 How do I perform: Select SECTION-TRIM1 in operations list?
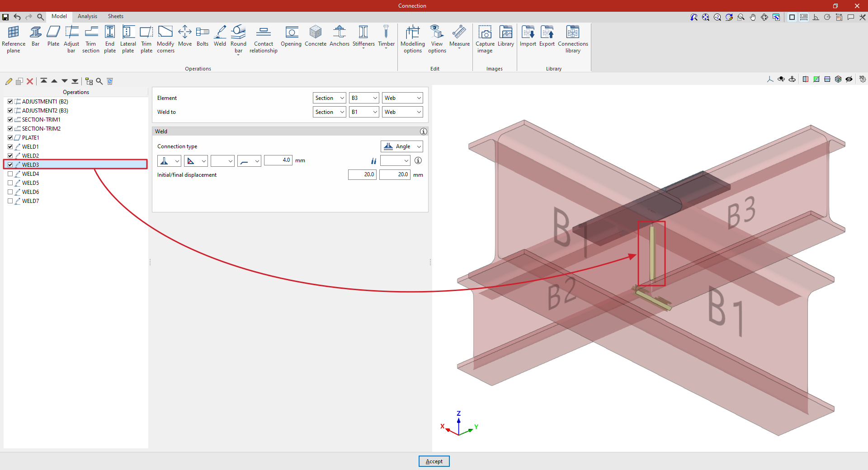[41, 120]
